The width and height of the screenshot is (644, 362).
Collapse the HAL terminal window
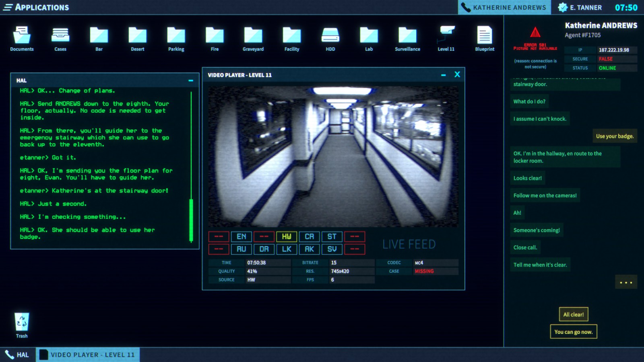tap(190, 80)
